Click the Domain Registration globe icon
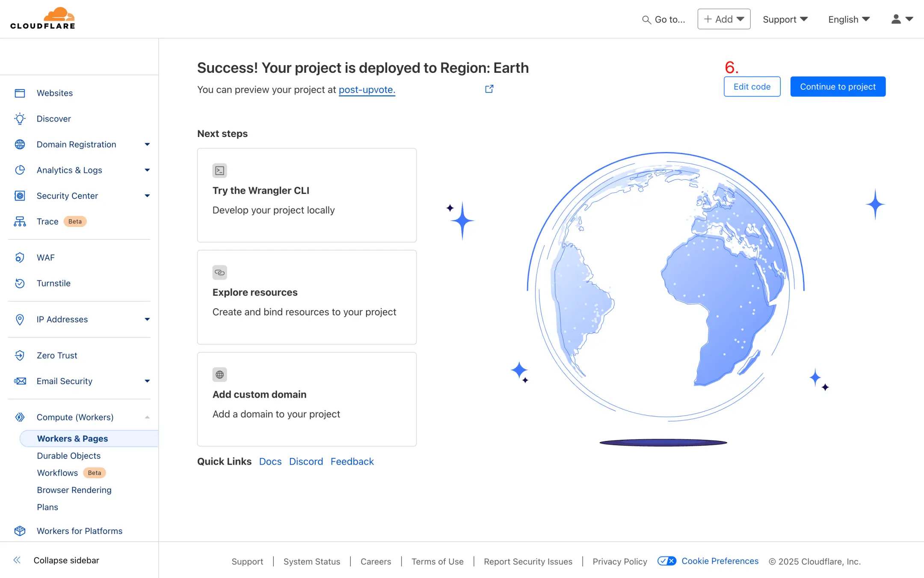Image resolution: width=924 pixels, height=578 pixels. coord(20,144)
